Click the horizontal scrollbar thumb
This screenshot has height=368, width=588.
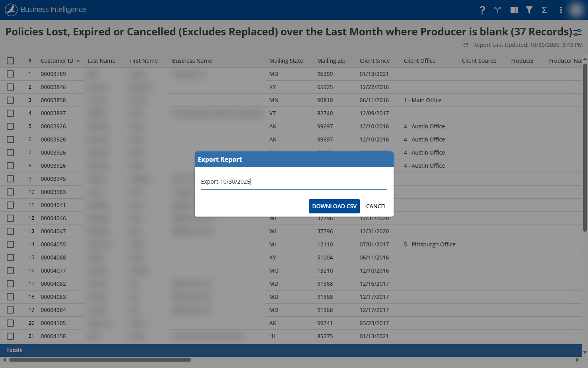(100, 360)
